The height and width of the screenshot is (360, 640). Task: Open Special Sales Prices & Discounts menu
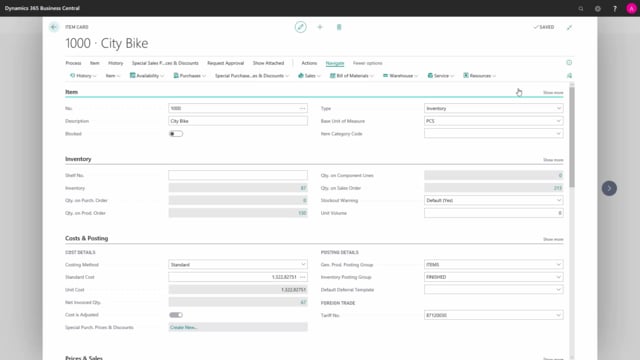click(x=165, y=63)
